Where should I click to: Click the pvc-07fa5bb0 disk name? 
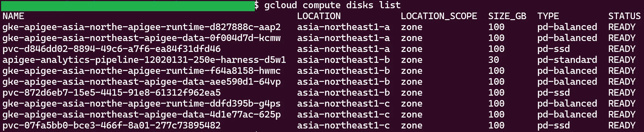tap(111, 125)
